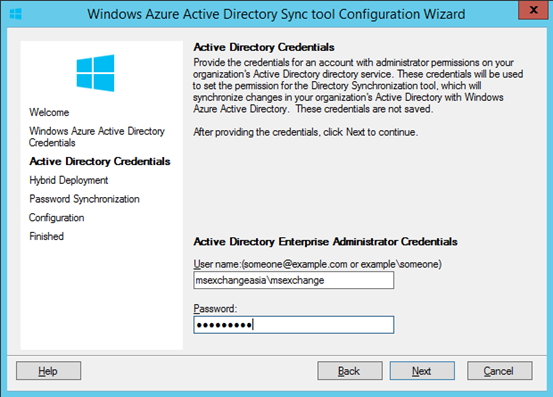Image resolution: width=553 pixels, height=397 pixels.
Task: Focus the User name input field
Action: pos(293,280)
